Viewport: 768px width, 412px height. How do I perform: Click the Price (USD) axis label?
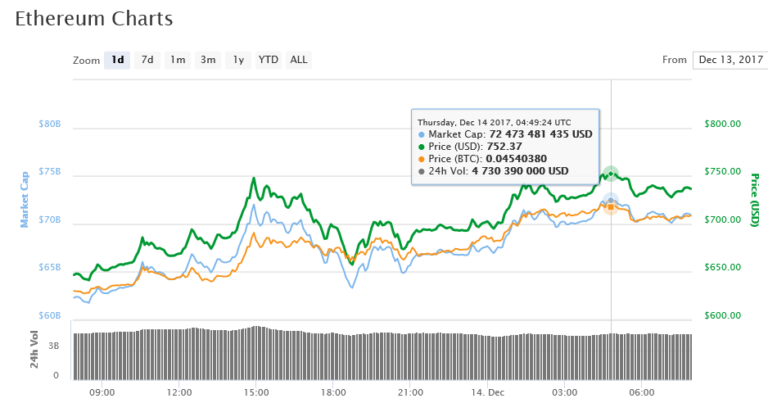755,200
